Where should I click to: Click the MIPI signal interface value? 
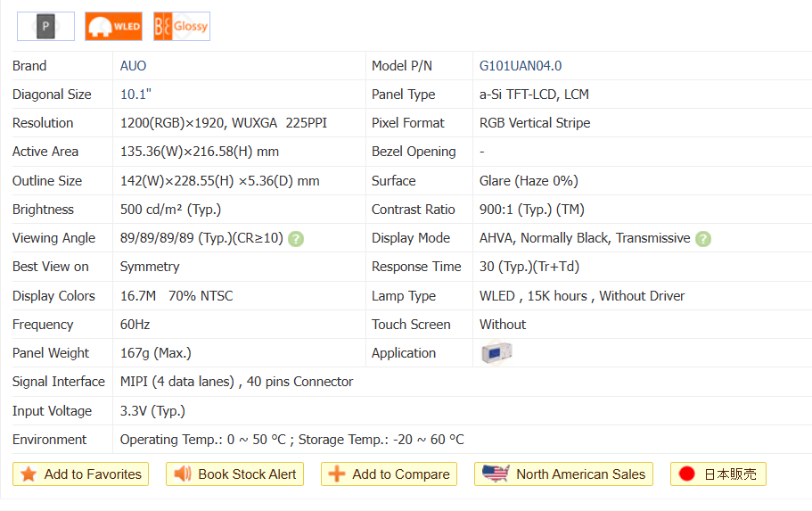click(x=236, y=382)
